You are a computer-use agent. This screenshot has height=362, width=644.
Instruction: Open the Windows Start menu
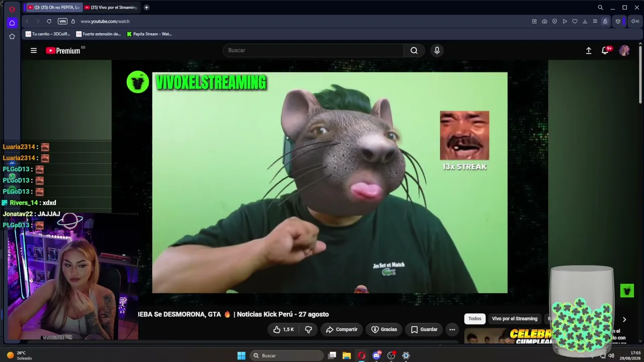pyautogui.click(x=242, y=355)
